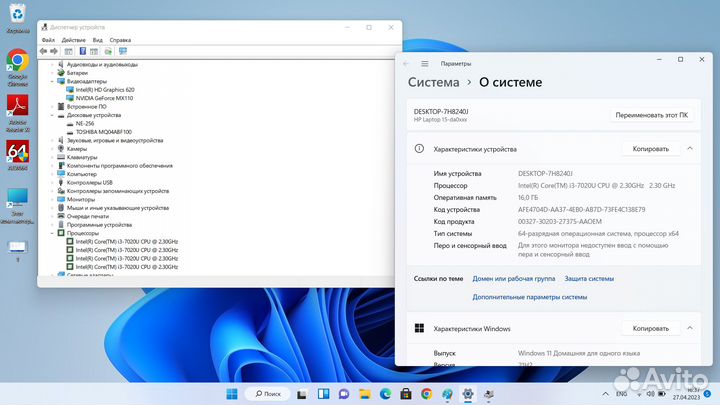The image size is (720, 405).
Task: Select Звуковые, игровые и видеоустройства item
Action: (x=115, y=141)
